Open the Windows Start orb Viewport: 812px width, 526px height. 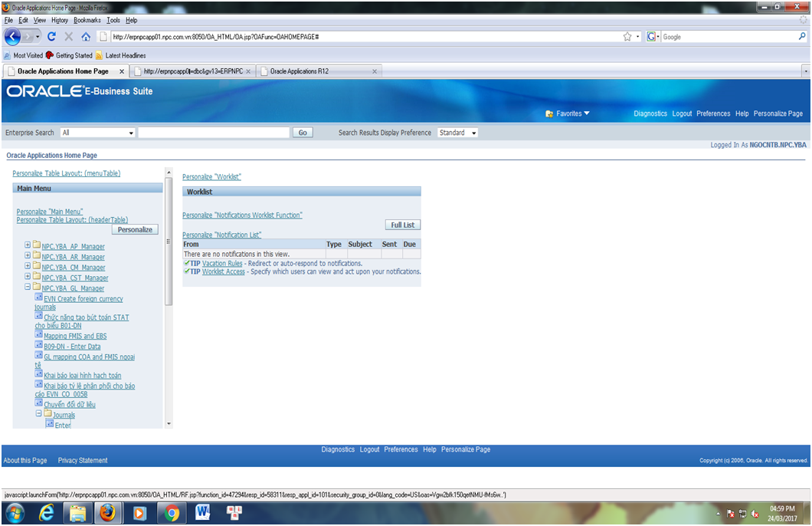pyautogui.click(x=15, y=513)
